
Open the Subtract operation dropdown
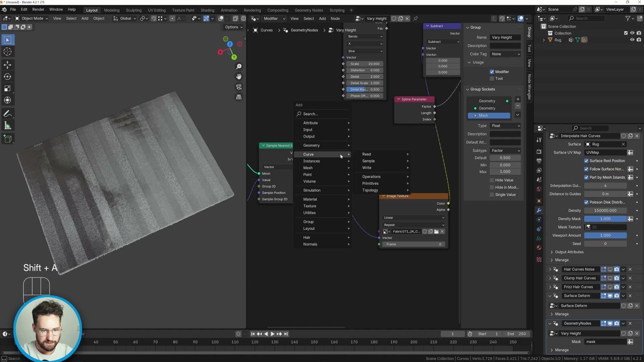443,42
